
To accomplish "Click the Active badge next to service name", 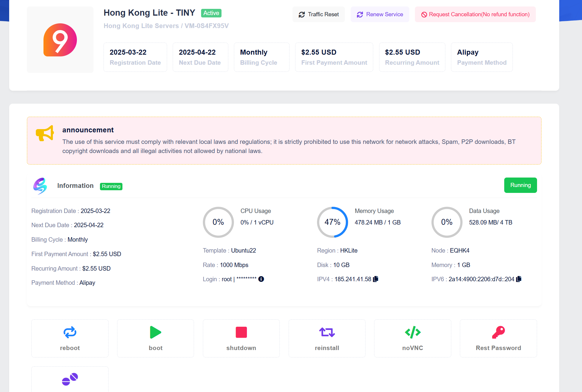I will 211,13.
